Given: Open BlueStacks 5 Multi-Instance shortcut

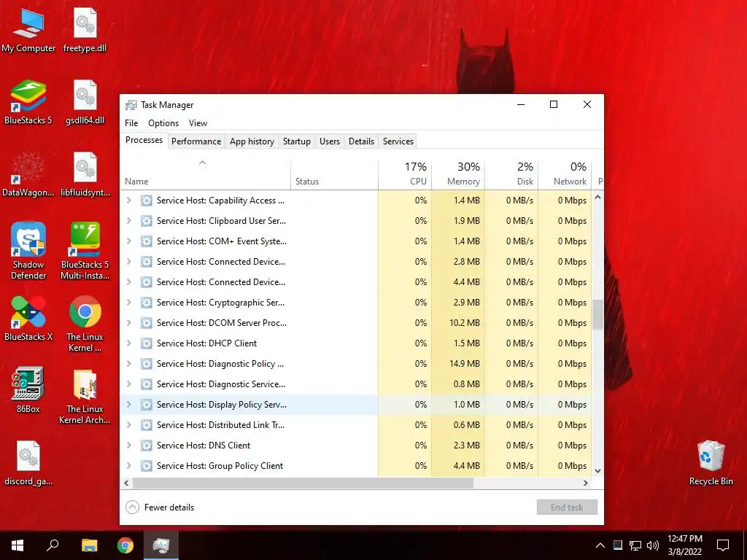Looking at the screenshot, I should 85,251.
